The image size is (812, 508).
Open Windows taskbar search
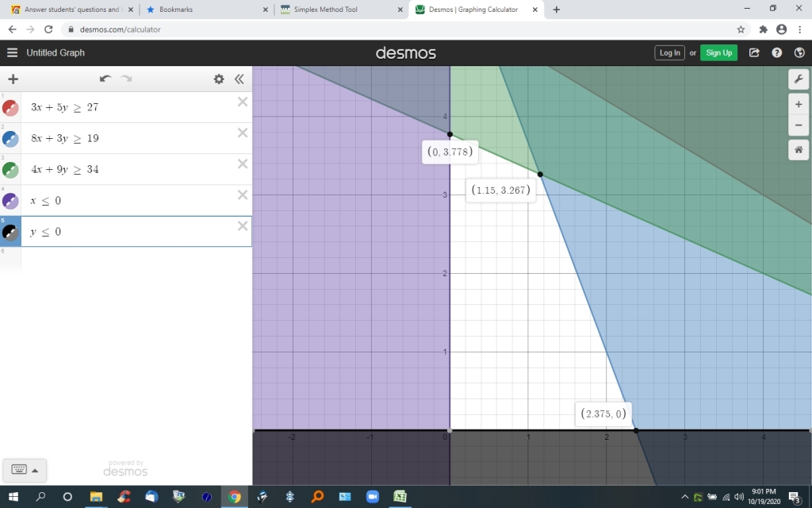(x=40, y=497)
